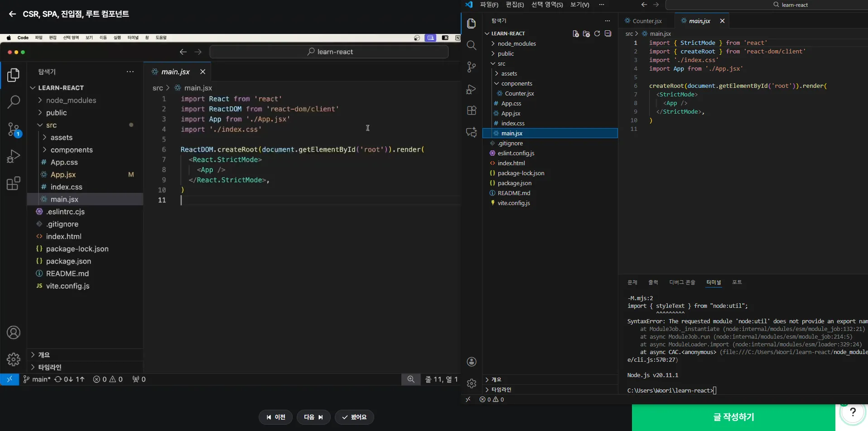The width and height of the screenshot is (868, 431).
Task: Switch to the Counter.jsx editor tab
Action: tap(646, 21)
